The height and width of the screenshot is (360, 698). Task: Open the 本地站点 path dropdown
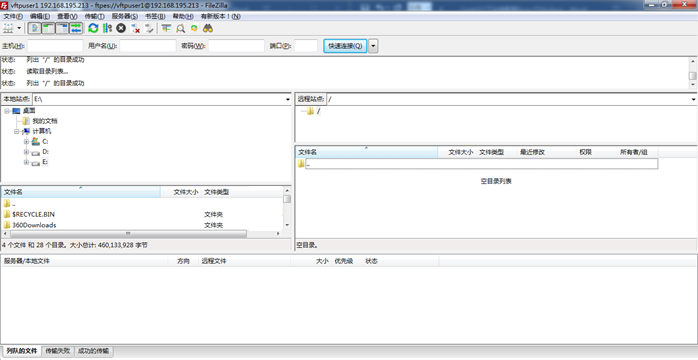coord(288,99)
